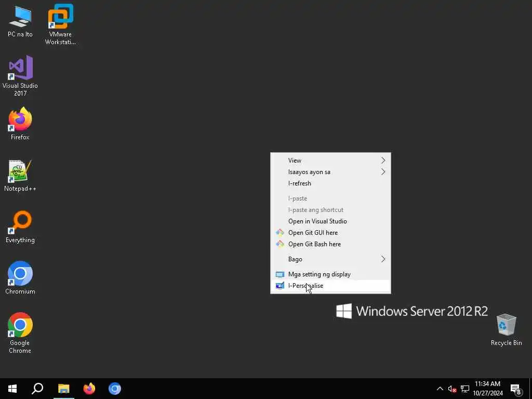This screenshot has width=532, height=399.
Task: Select the VMware Workstation shortcut icon
Action: point(60,24)
